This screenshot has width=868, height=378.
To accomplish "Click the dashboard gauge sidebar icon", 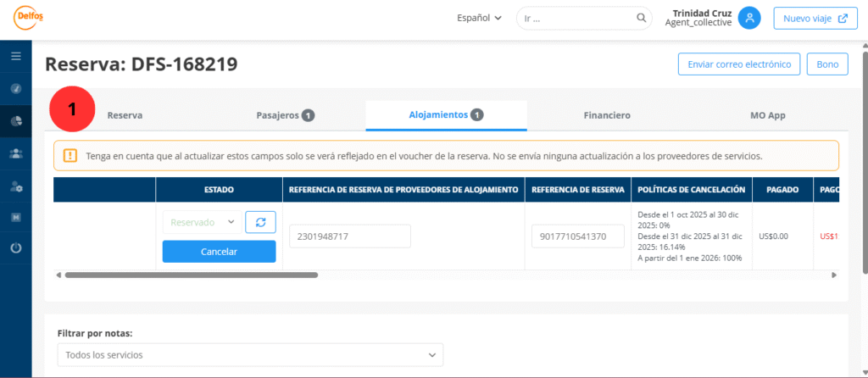I will [x=15, y=88].
